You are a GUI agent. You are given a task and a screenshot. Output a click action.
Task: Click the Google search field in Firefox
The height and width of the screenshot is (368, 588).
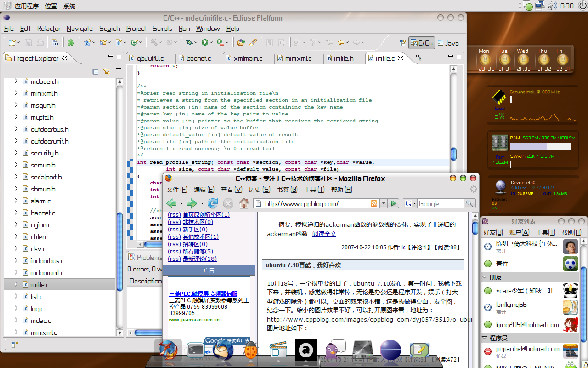click(x=441, y=203)
